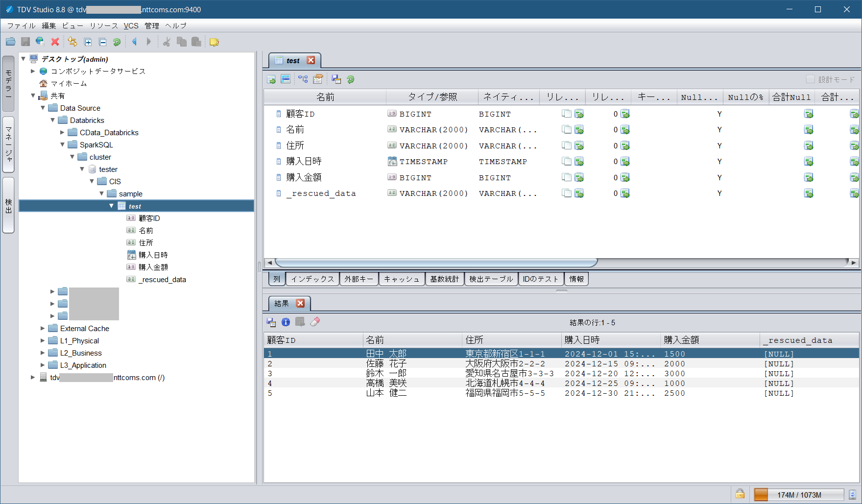Image resolution: width=862 pixels, height=504 pixels.
Task: Click the paste clipboard icon in the toolbar
Action: (x=196, y=42)
